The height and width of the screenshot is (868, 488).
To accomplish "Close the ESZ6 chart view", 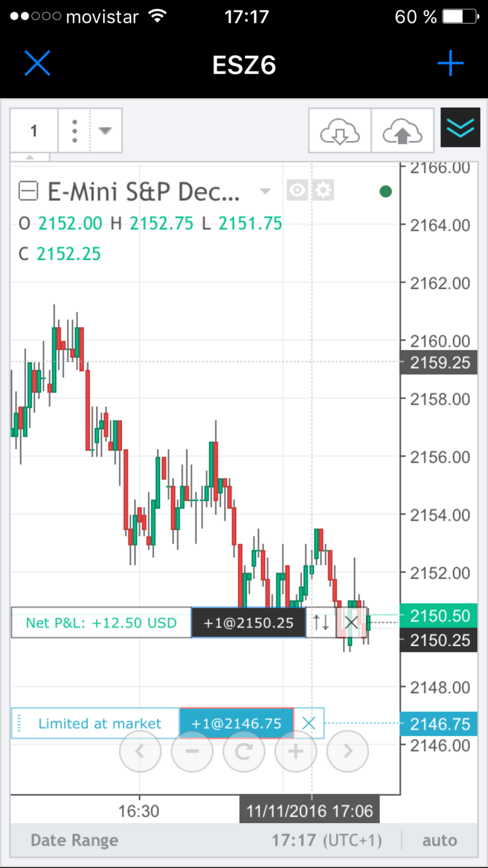I will [x=37, y=63].
